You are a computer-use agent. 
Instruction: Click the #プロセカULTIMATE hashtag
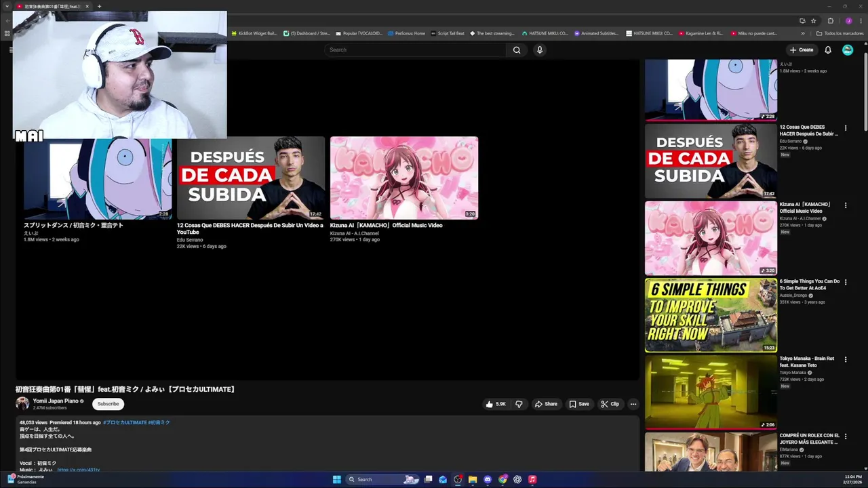pyautogui.click(x=125, y=422)
